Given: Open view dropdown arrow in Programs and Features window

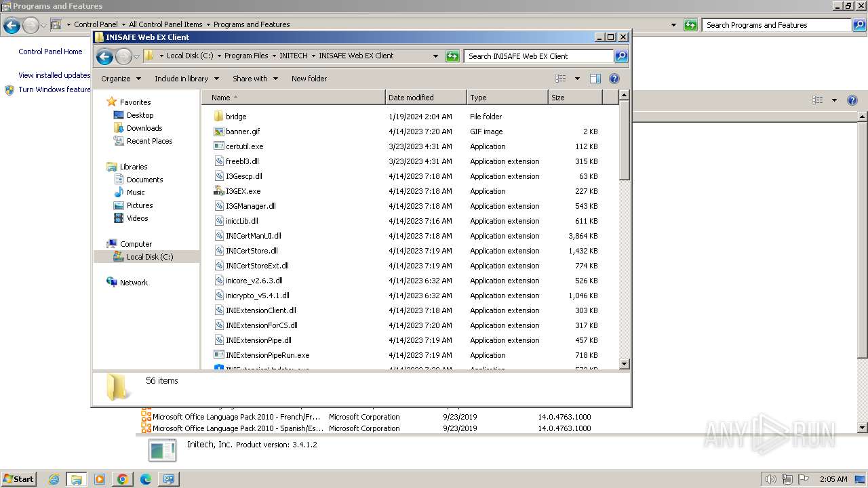Looking at the screenshot, I should 834,100.
